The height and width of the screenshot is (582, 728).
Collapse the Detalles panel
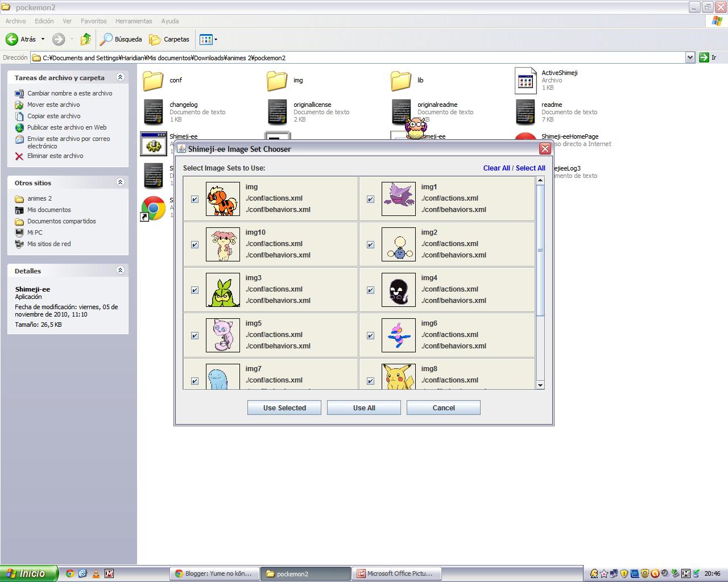pyautogui.click(x=120, y=271)
